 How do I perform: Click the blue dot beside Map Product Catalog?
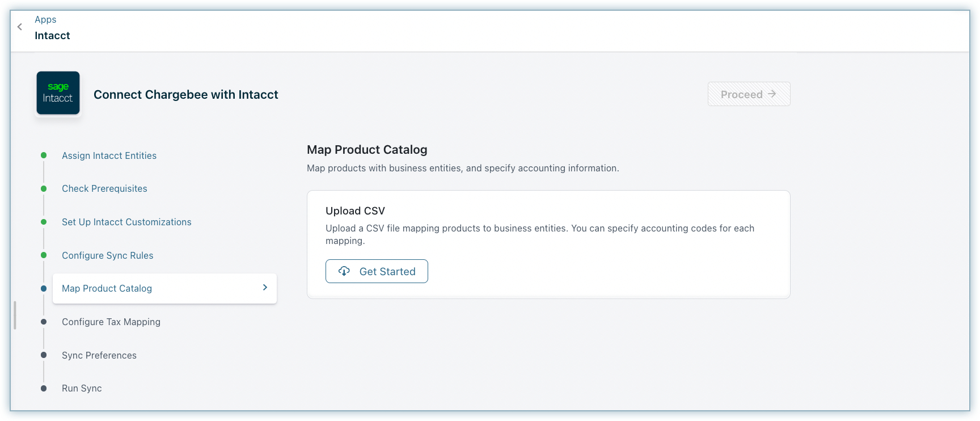point(44,288)
